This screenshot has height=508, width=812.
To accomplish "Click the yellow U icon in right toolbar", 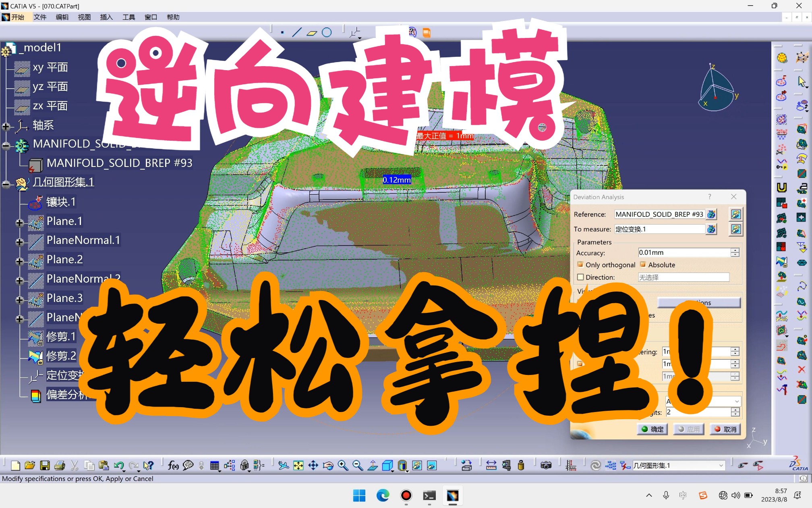I will coord(782,187).
